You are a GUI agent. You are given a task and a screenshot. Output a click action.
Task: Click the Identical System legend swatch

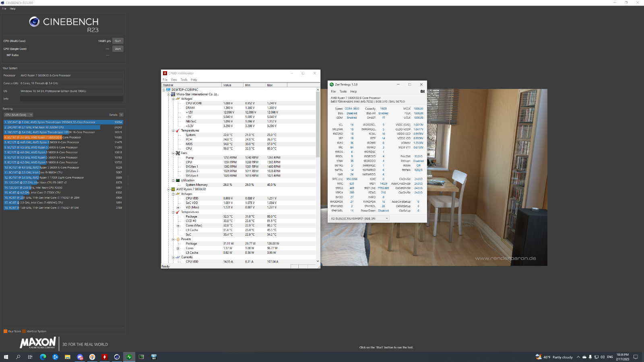(24, 331)
